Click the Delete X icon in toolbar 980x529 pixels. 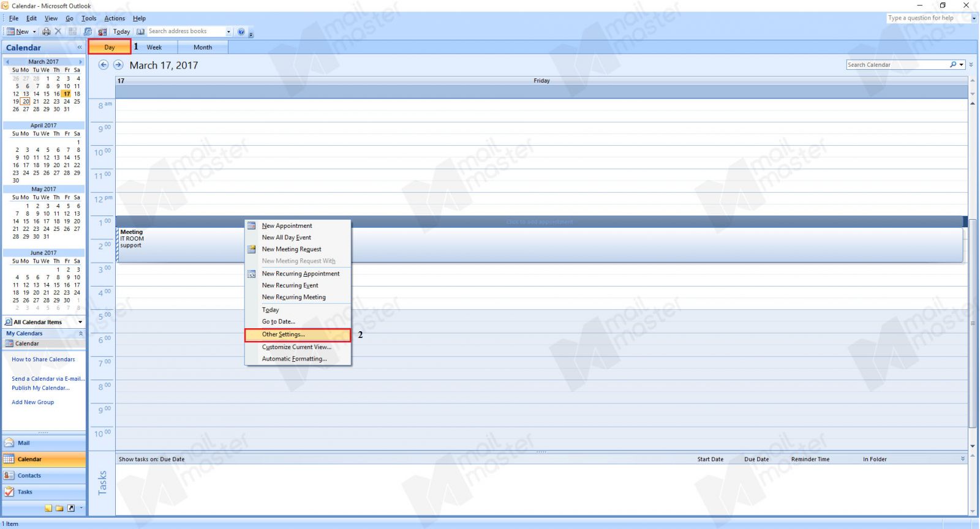58,31
